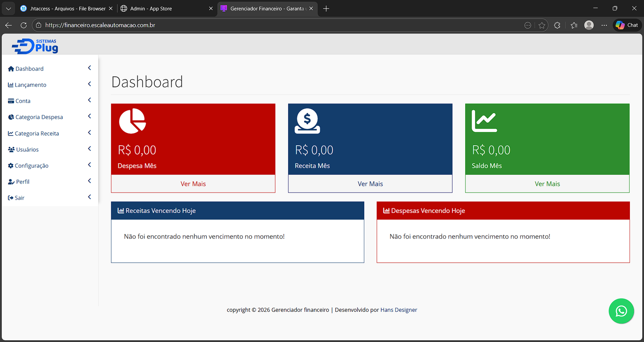Expand the Lançamento menu chevron
Viewport: 644px width, 342px height.
coord(89,84)
